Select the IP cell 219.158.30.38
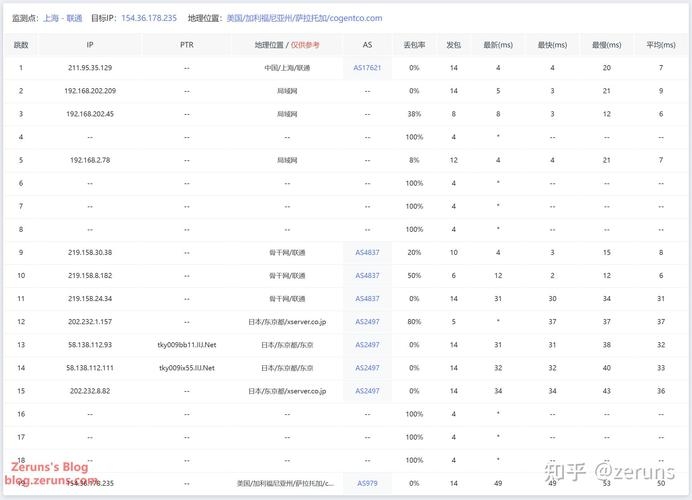The width and height of the screenshot is (692, 500). point(90,252)
